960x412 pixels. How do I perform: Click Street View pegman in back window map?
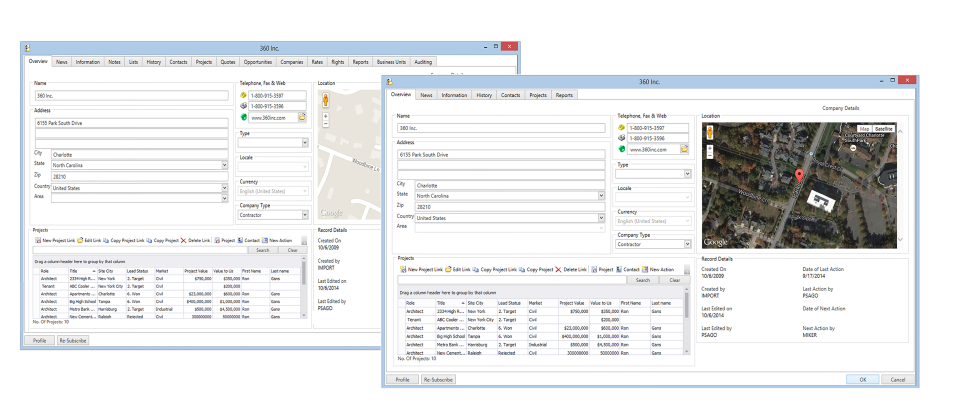click(325, 101)
